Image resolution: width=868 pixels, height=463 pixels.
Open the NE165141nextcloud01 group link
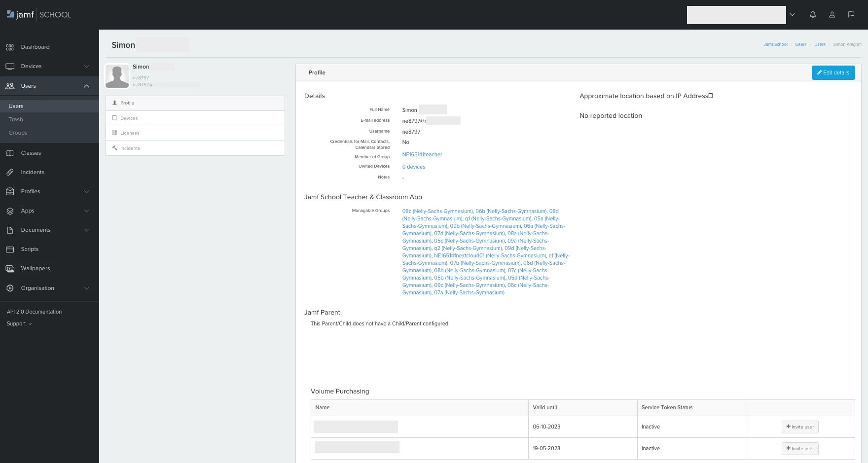coord(490,255)
